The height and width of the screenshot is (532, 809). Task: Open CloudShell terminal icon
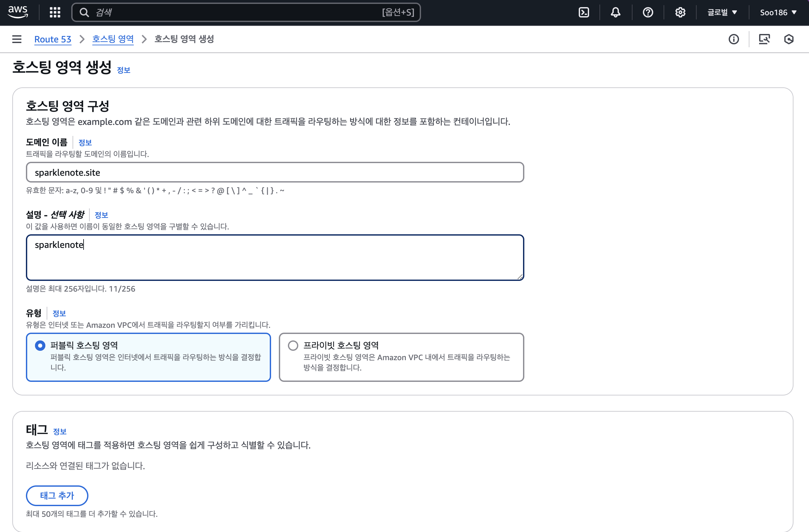584,13
